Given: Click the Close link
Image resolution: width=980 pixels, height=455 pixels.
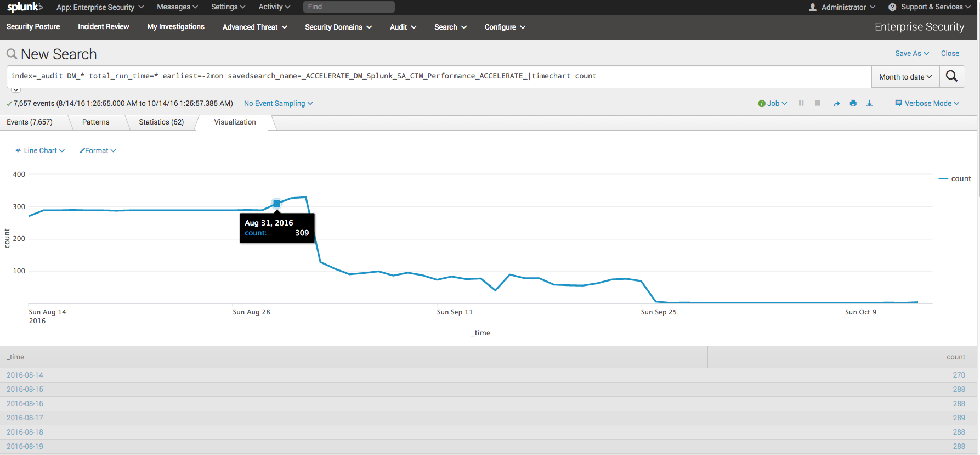Looking at the screenshot, I should click(950, 53).
